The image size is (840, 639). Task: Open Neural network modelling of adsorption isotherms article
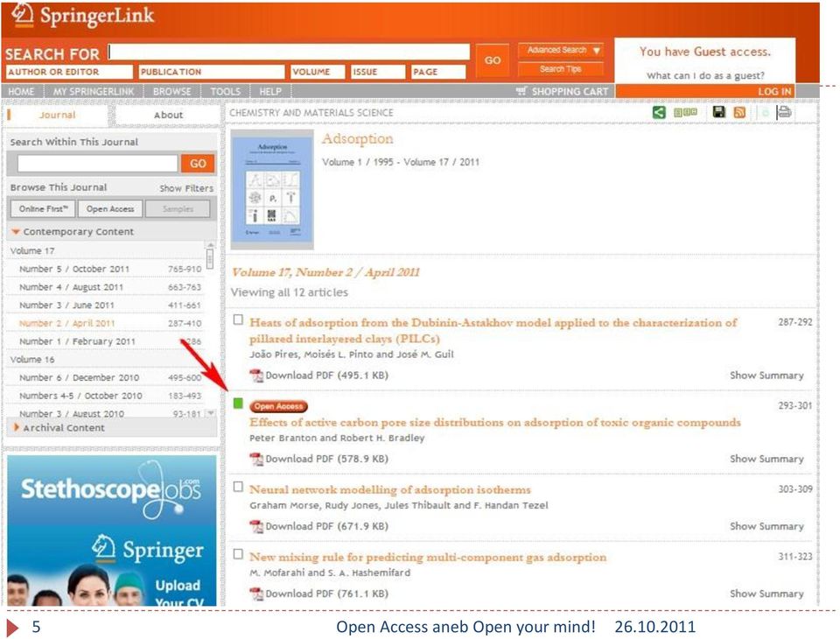(390, 489)
